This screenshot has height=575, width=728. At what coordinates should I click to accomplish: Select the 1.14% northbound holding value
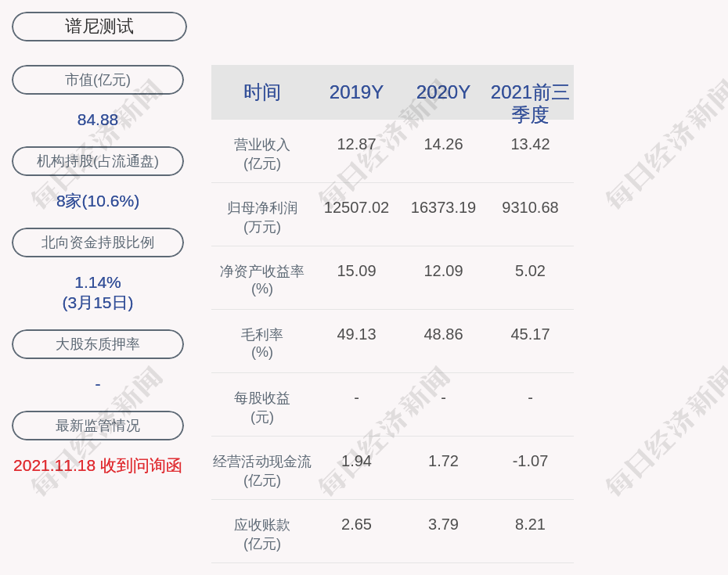click(98, 282)
